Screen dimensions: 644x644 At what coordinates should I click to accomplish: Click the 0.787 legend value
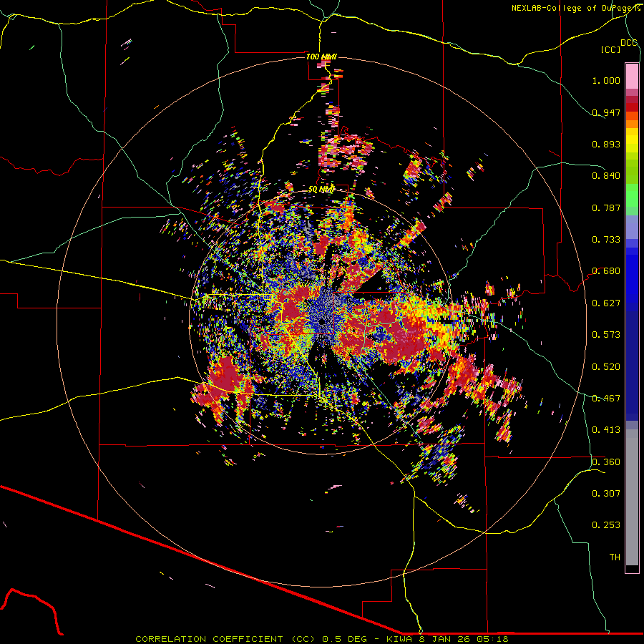pyautogui.click(x=606, y=208)
